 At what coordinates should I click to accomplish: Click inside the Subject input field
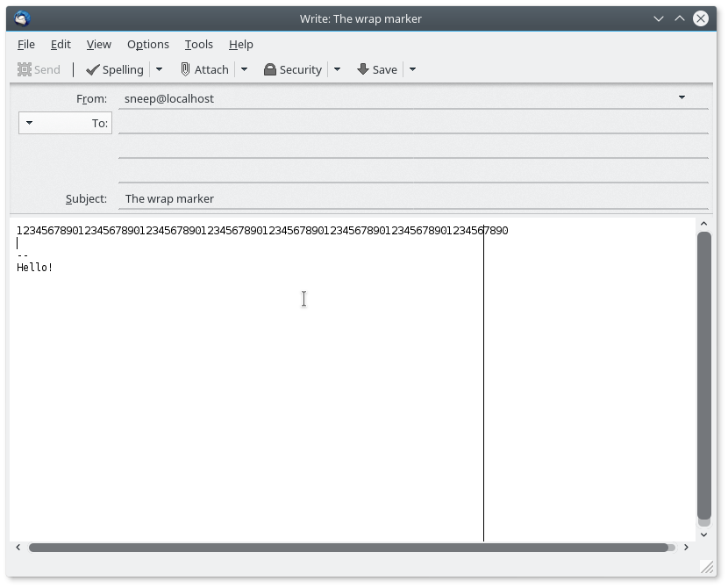pos(351,198)
